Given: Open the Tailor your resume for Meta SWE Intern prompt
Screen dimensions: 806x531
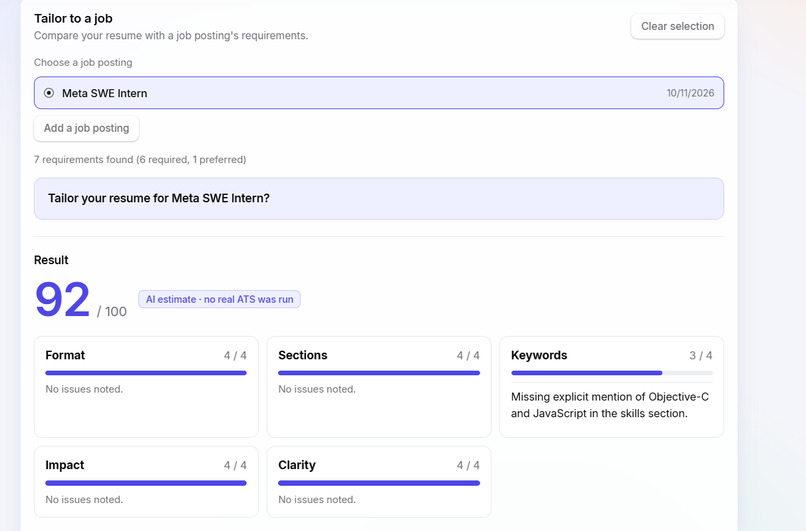Looking at the screenshot, I should coord(379,198).
